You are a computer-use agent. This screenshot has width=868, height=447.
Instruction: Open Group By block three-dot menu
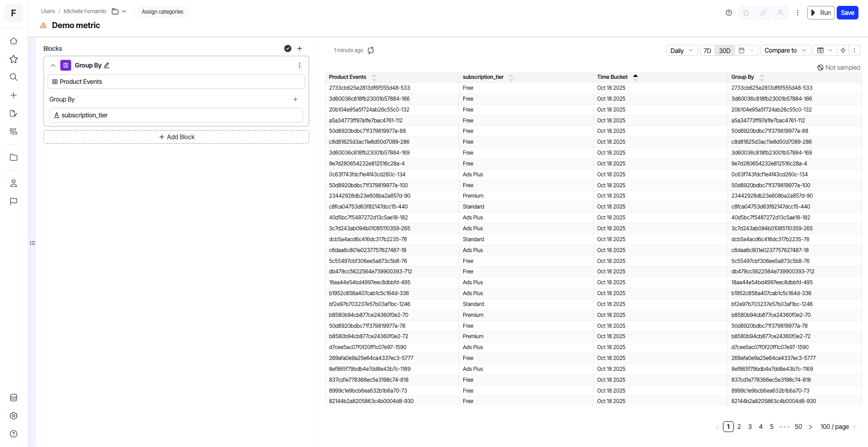coord(299,65)
